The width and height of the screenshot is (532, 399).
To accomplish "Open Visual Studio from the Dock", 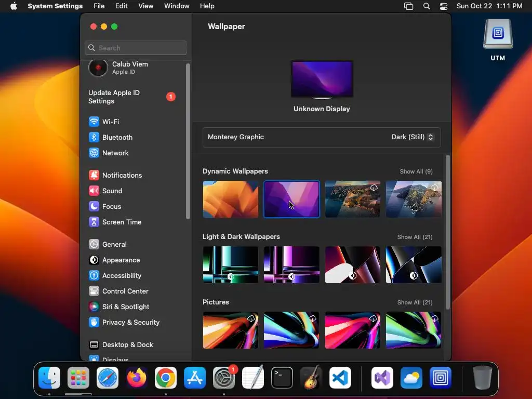I will pyautogui.click(x=382, y=378).
